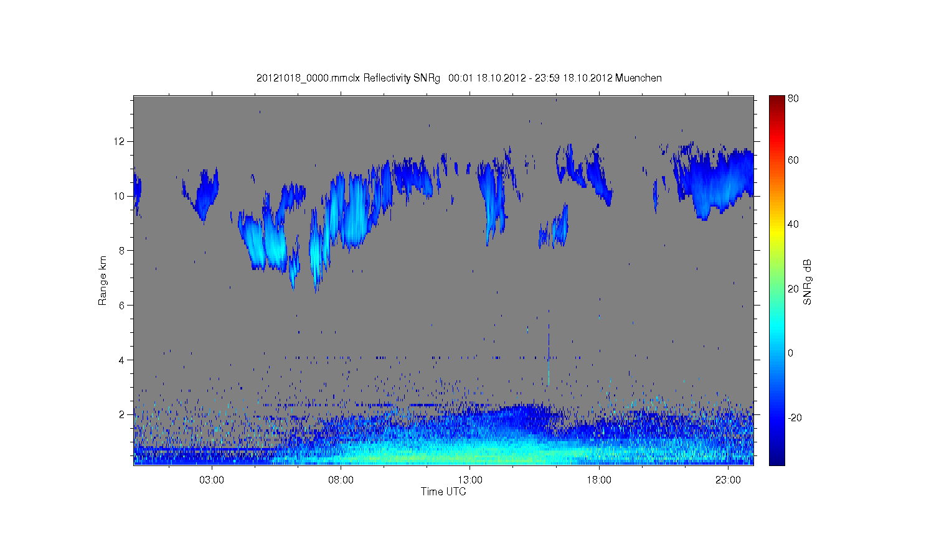This screenshot has width=934, height=560.
Task: Click the 'Range km' y-axis label
Action: click(x=103, y=281)
